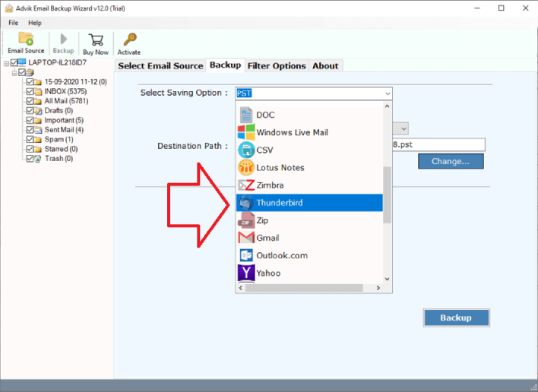Select the All Mail (5781) folder label
538x392 pixels.
66,101
